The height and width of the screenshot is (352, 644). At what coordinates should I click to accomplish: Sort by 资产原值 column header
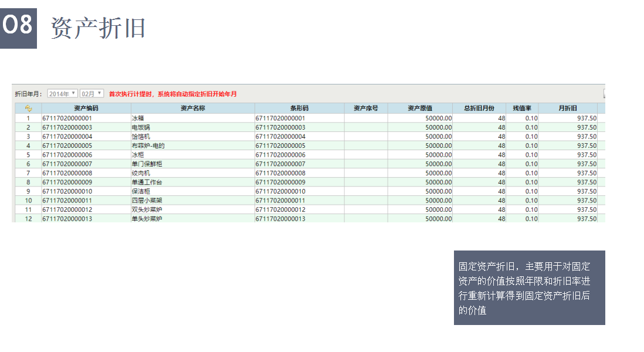pos(420,109)
